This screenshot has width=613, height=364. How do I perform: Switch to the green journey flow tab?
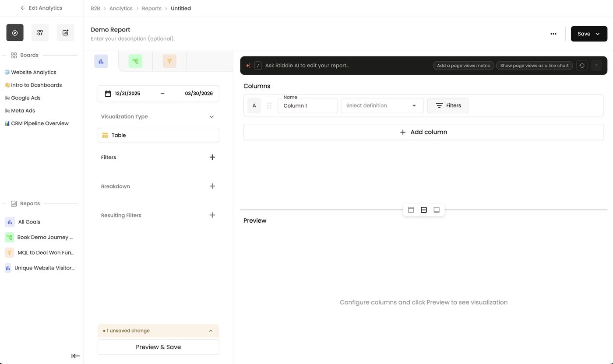pyautogui.click(x=135, y=61)
